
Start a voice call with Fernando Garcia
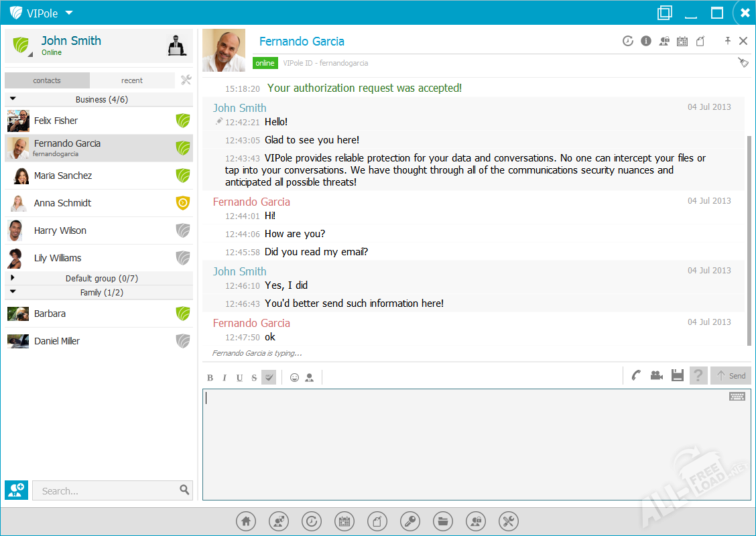coord(636,376)
